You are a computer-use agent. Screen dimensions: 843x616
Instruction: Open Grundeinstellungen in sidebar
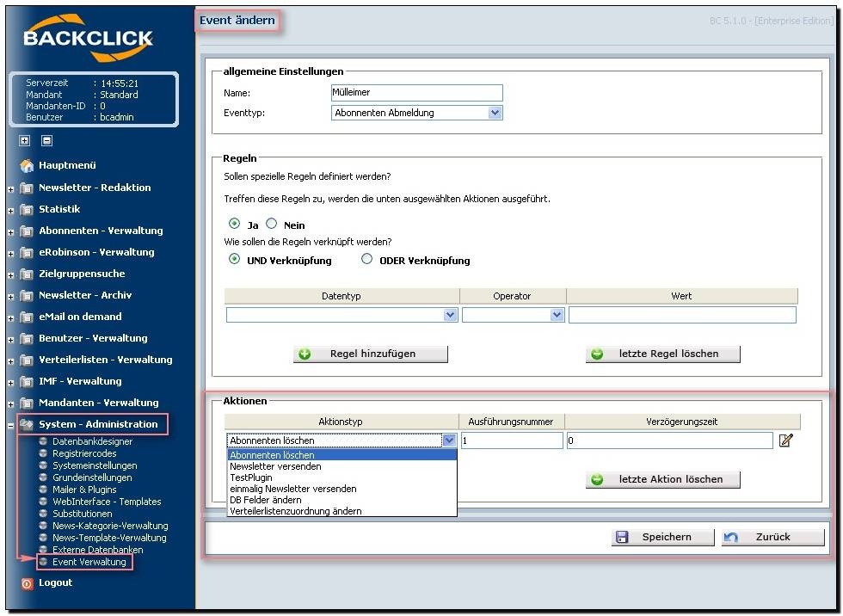[92, 477]
